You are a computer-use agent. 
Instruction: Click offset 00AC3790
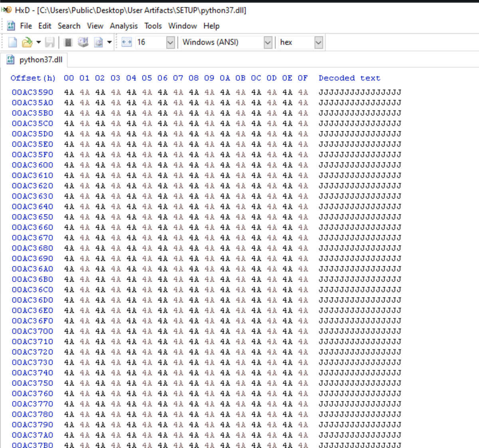(x=32, y=424)
